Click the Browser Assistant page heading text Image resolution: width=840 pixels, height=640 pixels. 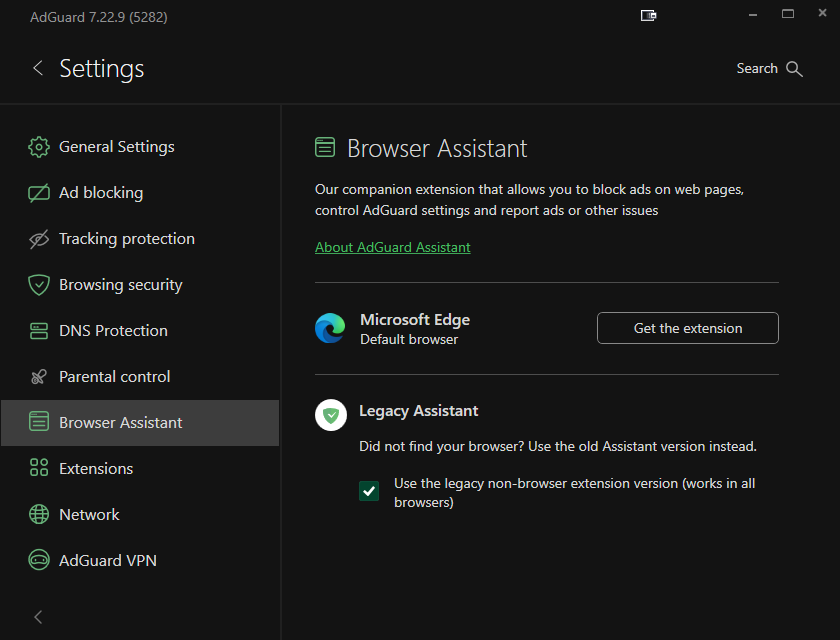point(437,148)
